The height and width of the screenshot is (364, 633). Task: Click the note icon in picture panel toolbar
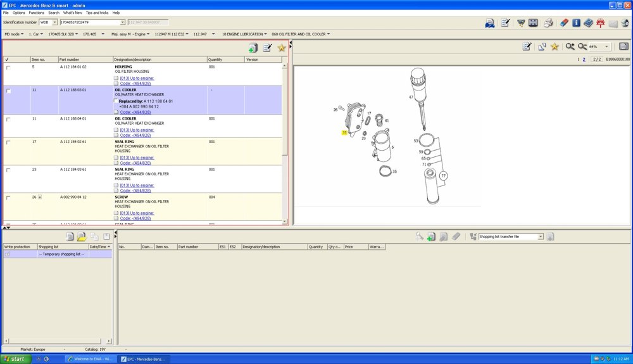coord(527,47)
